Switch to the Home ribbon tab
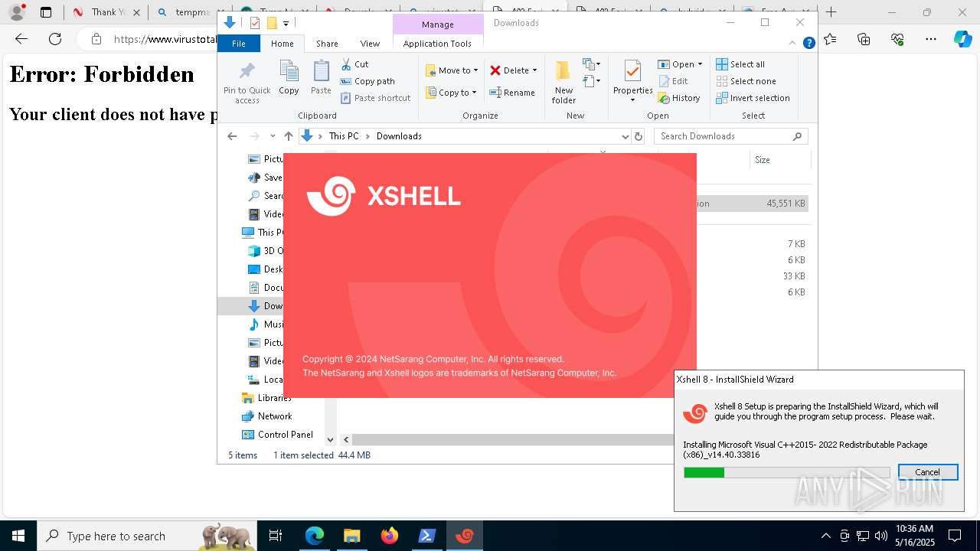Image resolution: width=980 pixels, height=551 pixels. (x=282, y=44)
